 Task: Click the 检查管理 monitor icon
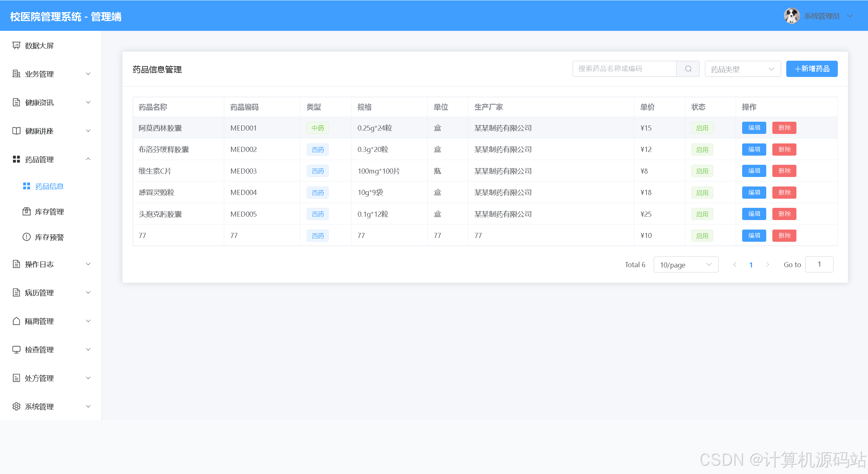[16, 350]
